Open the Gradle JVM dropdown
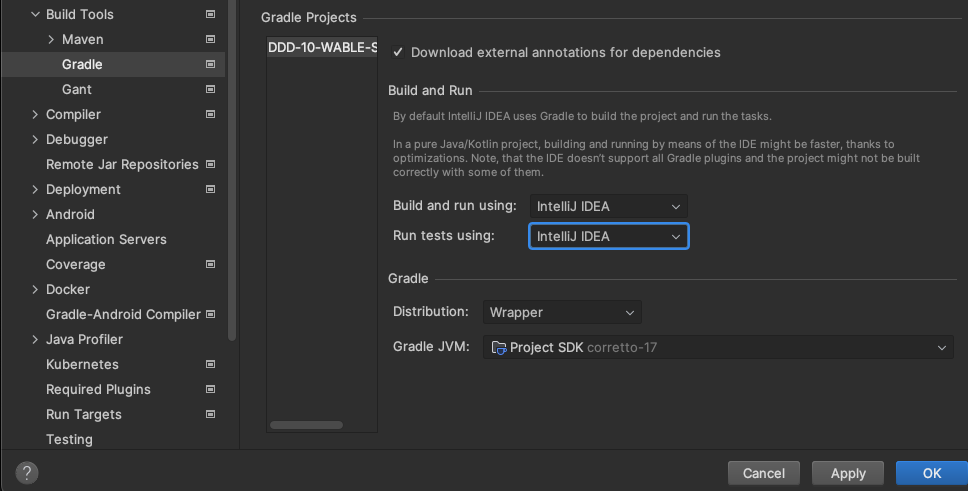The height and width of the screenshot is (491, 968). [719, 348]
